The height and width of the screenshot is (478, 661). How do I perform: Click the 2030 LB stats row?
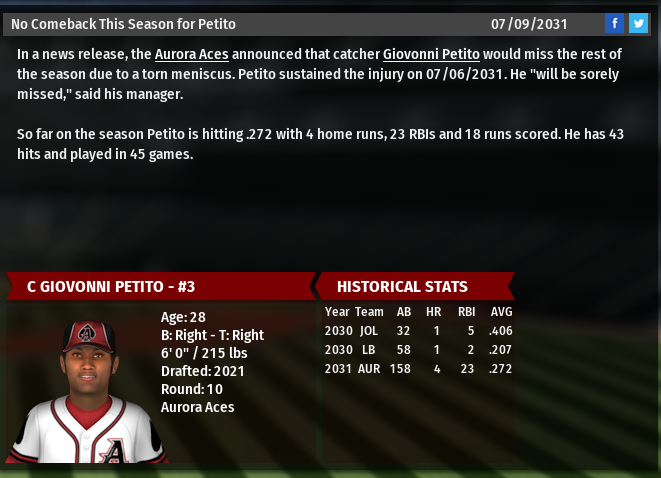click(x=418, y=350)
